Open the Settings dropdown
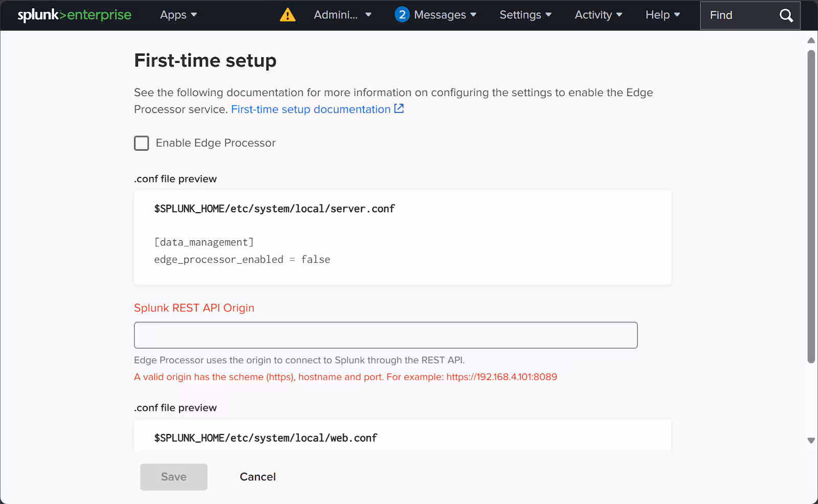Viewport: 818px width, 504px height. tap(525, 15)
